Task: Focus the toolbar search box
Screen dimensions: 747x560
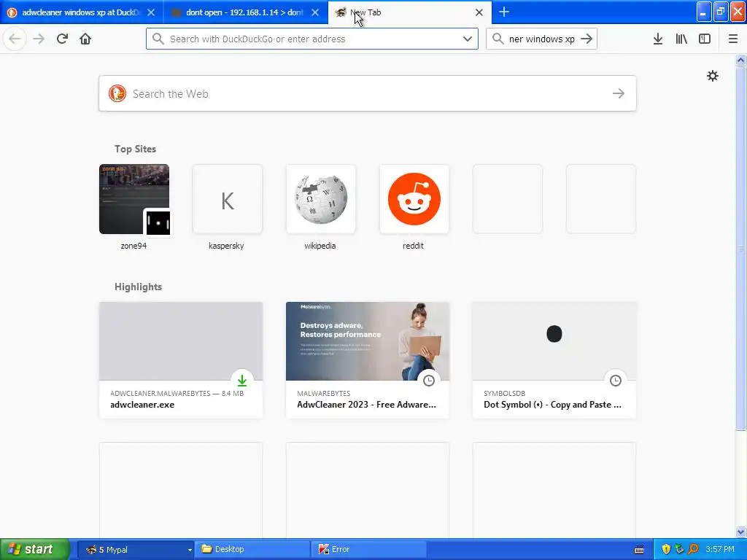Action: tap(542, 39)
